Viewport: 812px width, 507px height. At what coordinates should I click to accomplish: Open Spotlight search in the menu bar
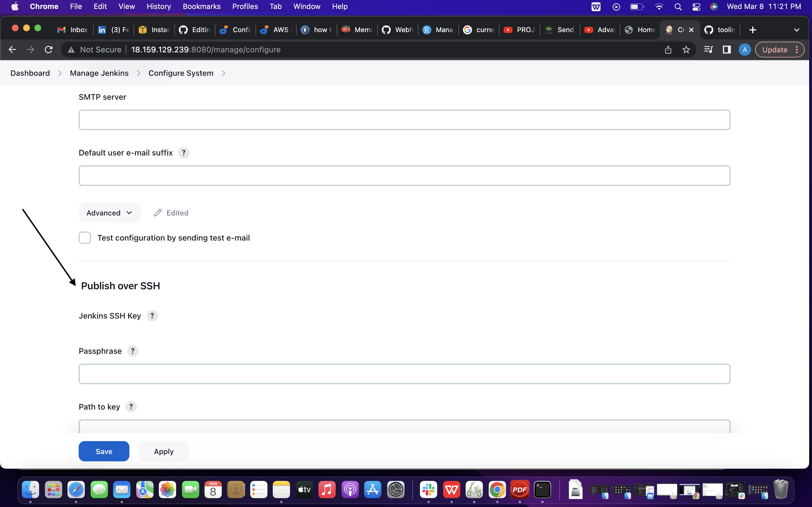(678, 6)
